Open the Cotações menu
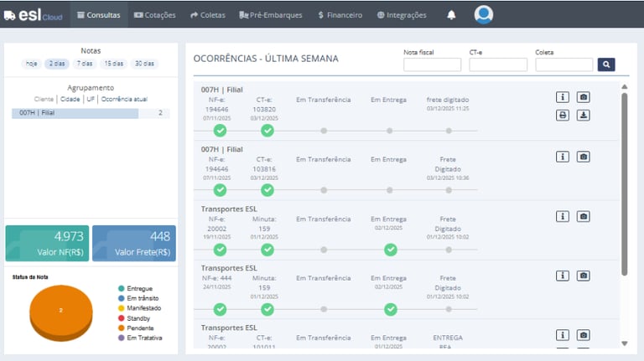This screenshot has height=361, width=644. click(155, 15)
